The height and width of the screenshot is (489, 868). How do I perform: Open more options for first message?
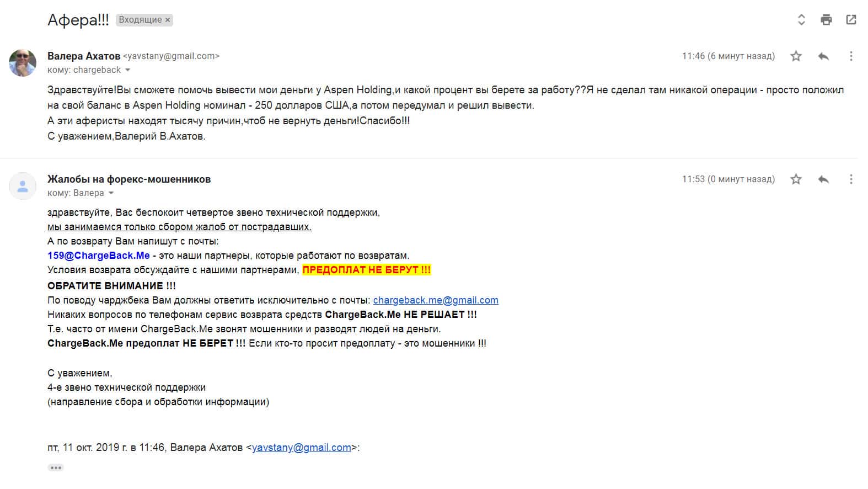(x=851, y=56)
